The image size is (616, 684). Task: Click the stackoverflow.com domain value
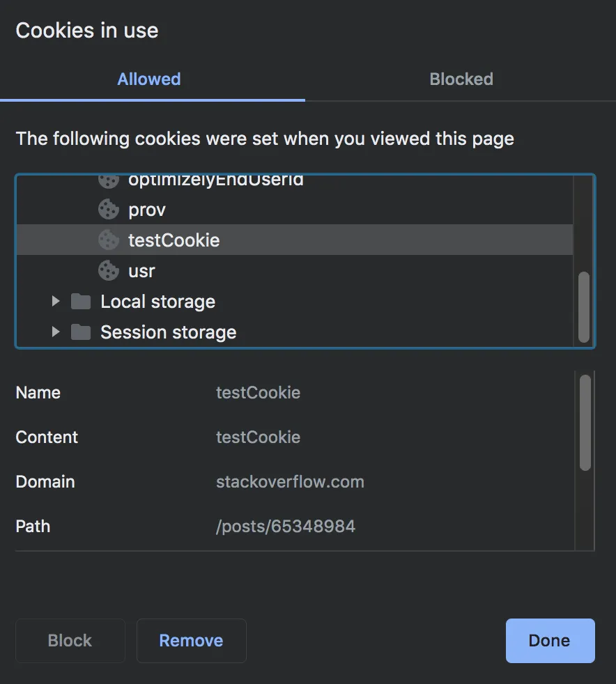point(290,482)
